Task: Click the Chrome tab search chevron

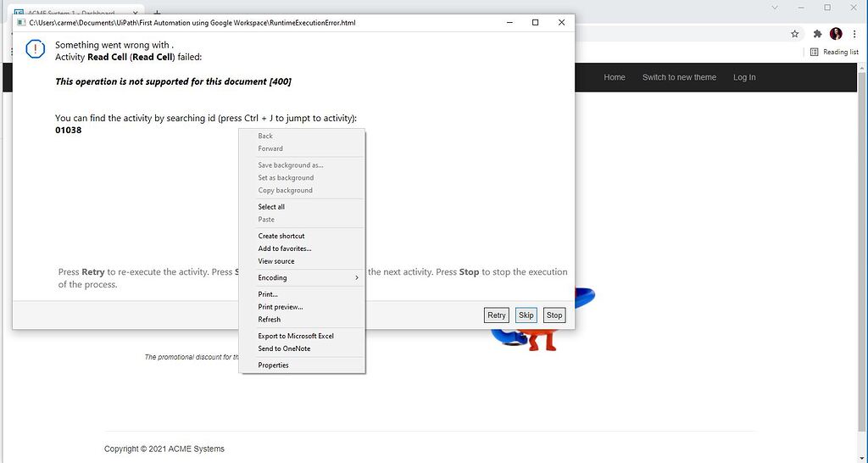Action: [775, 8]
